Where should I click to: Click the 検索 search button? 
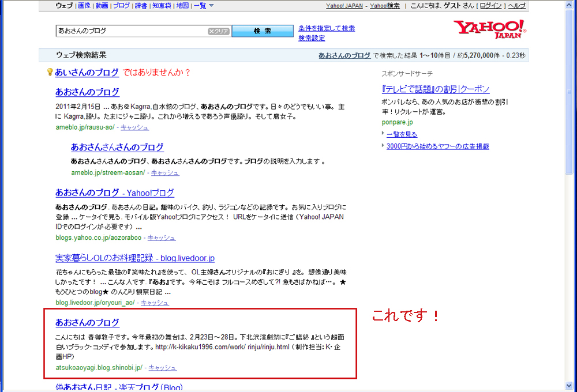point(263,31)
